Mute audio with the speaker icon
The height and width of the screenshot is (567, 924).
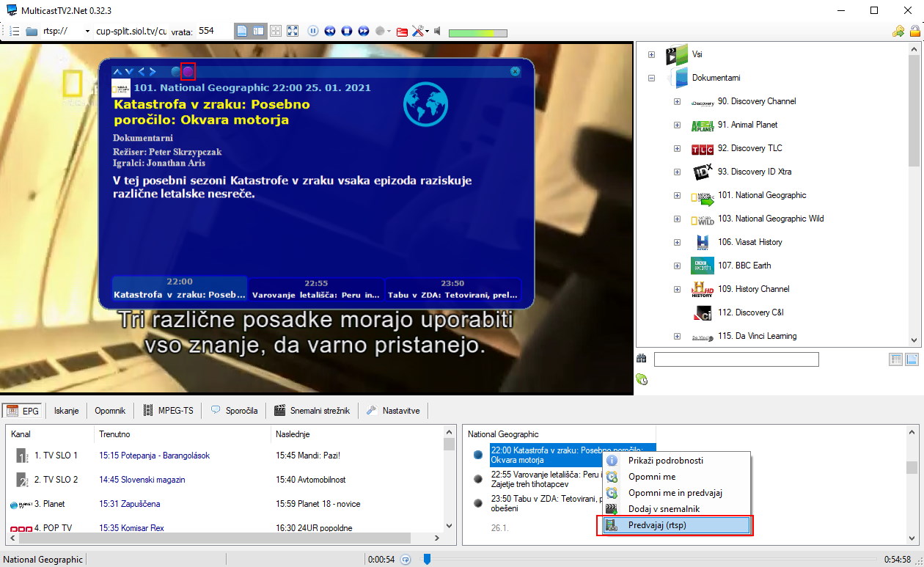(x=437, y=31)
